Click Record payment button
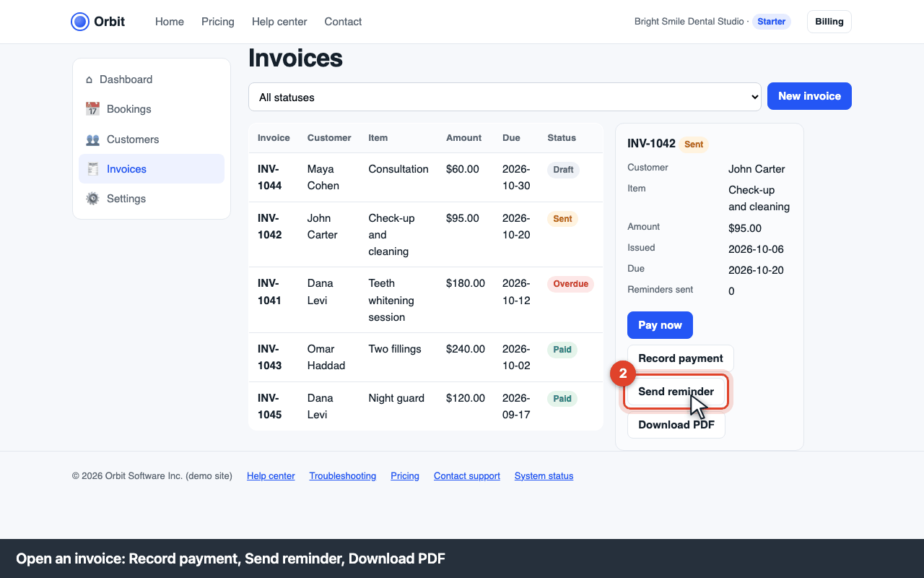924x578 pixels. coord(681,358)
